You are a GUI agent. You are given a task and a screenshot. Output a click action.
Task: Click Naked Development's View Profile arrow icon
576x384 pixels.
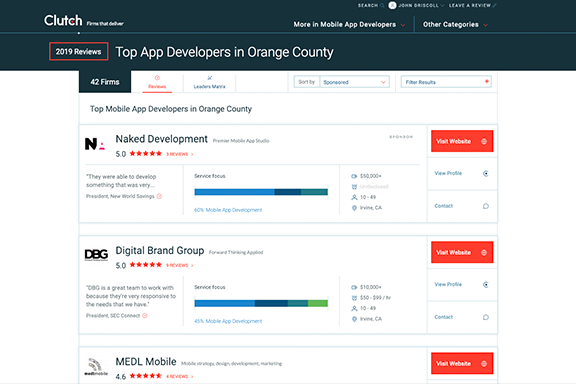[x=486, y=173]
